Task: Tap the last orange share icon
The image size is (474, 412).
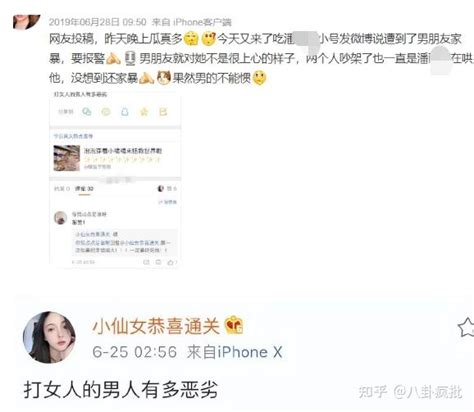Action: point(163,112)
